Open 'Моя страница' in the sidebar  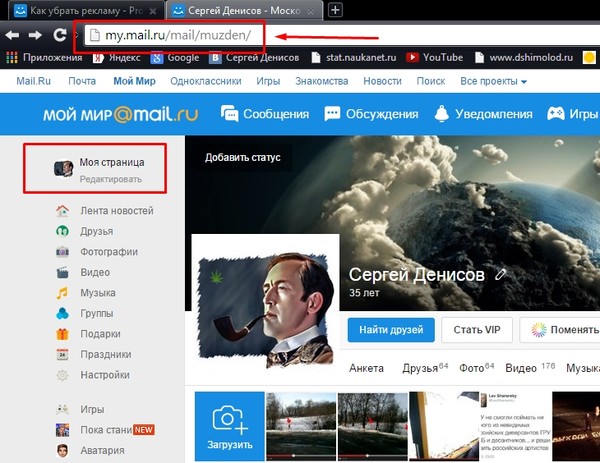point(112,162)
